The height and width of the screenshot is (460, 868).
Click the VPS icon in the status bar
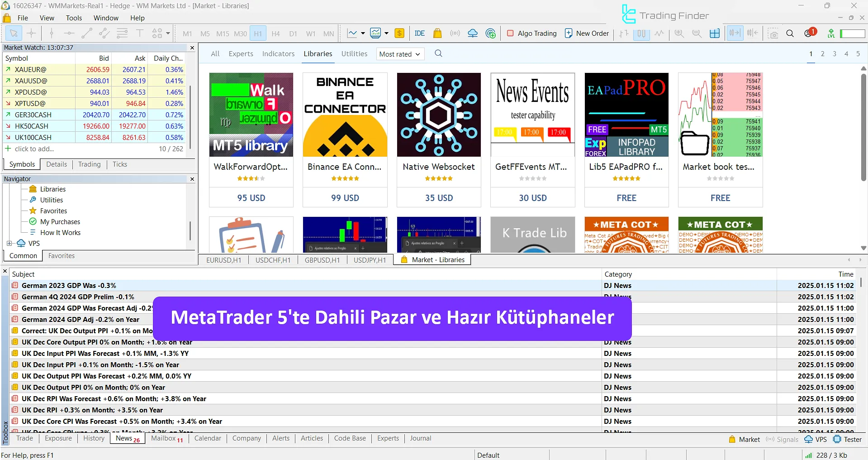click(816, 439)
